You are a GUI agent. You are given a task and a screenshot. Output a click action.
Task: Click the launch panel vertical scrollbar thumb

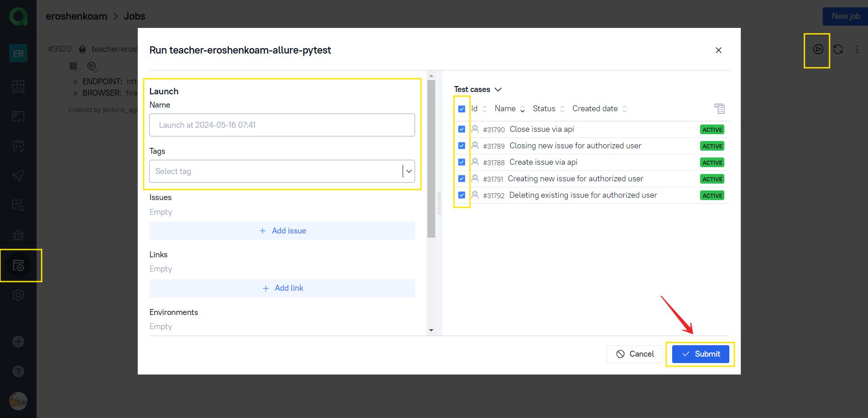[x=431, y=159]
